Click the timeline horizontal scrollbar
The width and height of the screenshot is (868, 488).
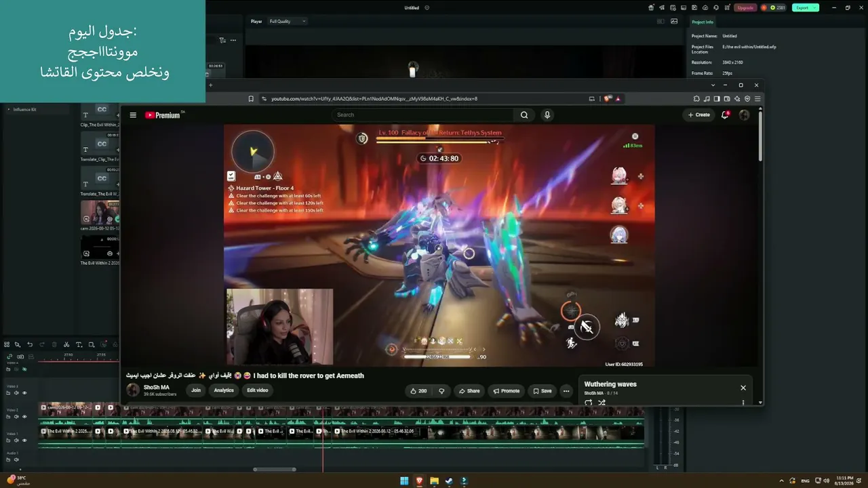(x=275, y=469)
